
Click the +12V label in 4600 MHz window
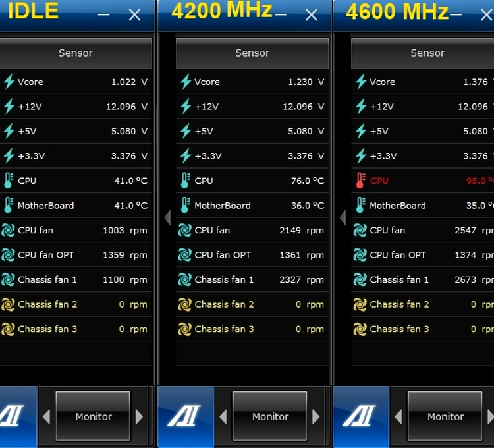381,107
